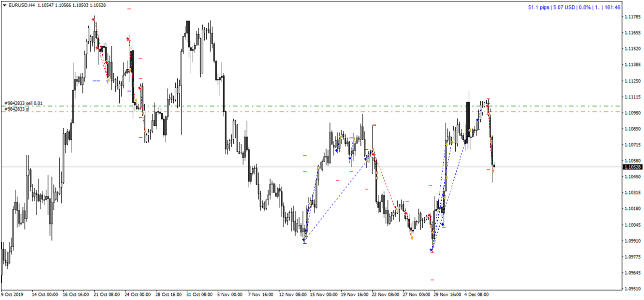Screen dimensions: 644x300
Task: Click the 15 Nov 00:00 time label
Action: pyautogui.click(x=323, y=294)
